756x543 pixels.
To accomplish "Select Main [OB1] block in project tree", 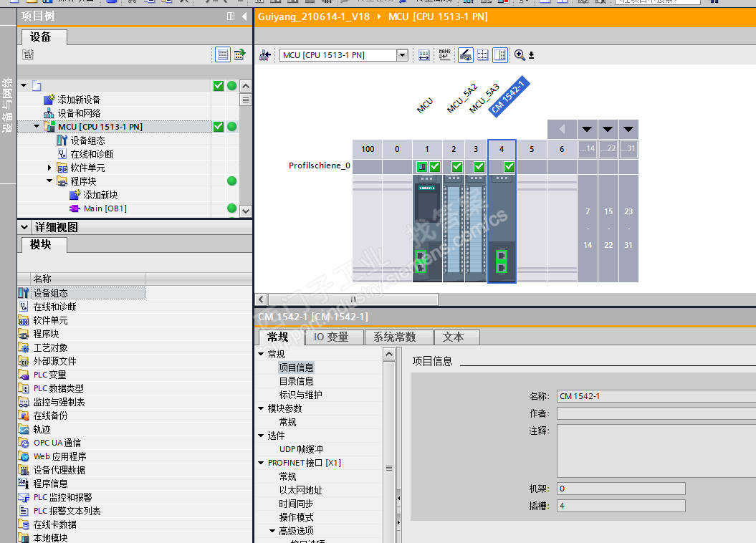I will click(105, 208).
